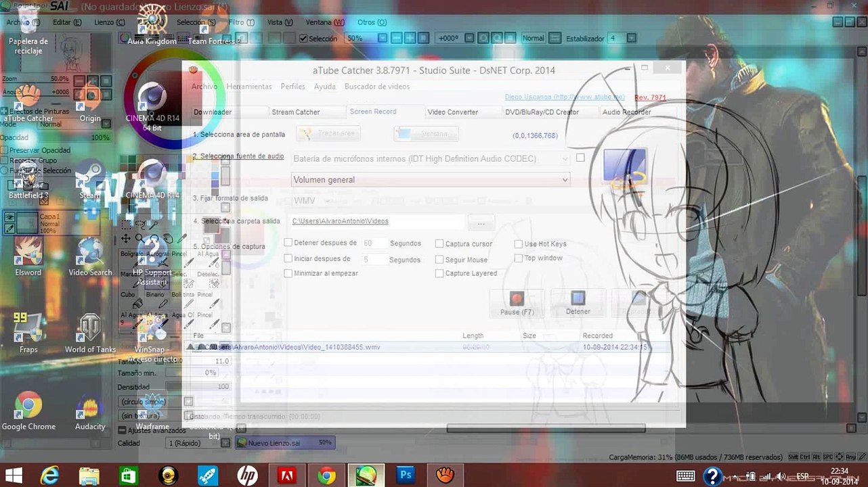
Task: Enable Detener despues de option
Action: [288, 243]
